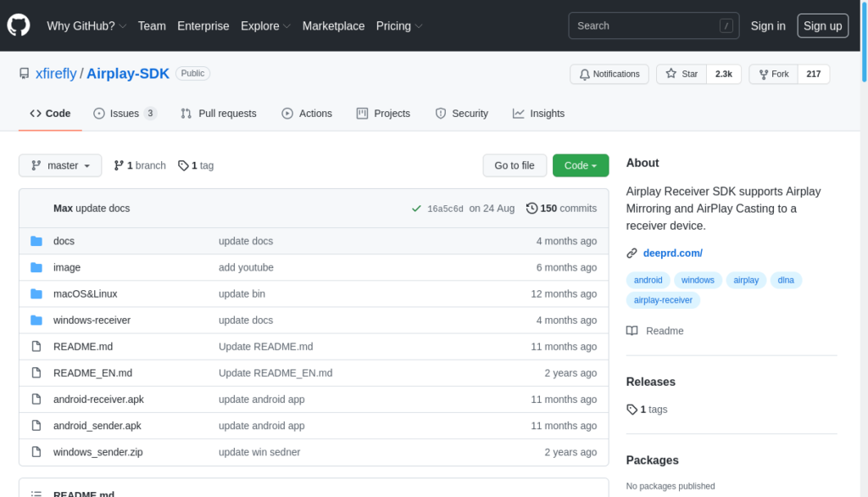The image size is (868, 497).
Task: Click the android-receiver.apk file icon
Action: [x=36, y=399]
